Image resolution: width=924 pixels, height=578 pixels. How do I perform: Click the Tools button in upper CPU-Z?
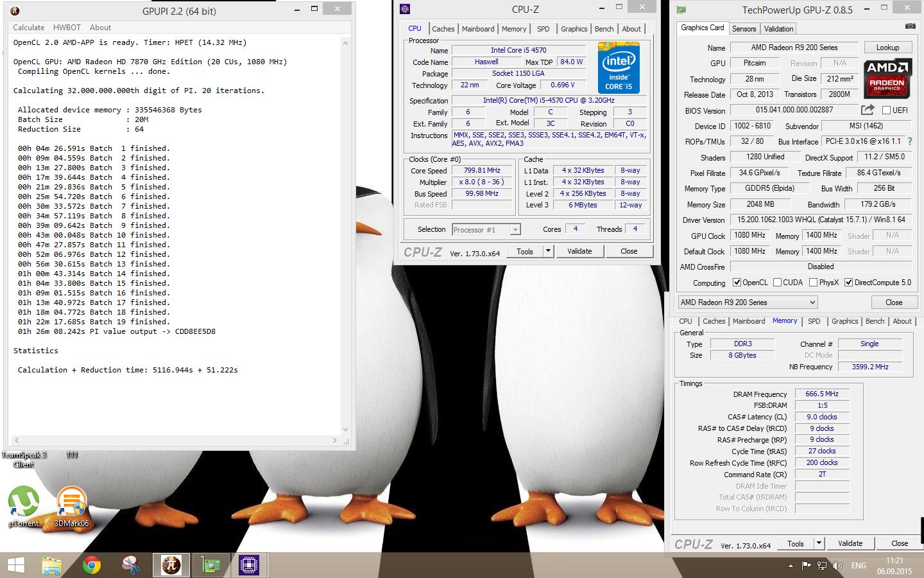pyautogui.click(x=525, y=251)
